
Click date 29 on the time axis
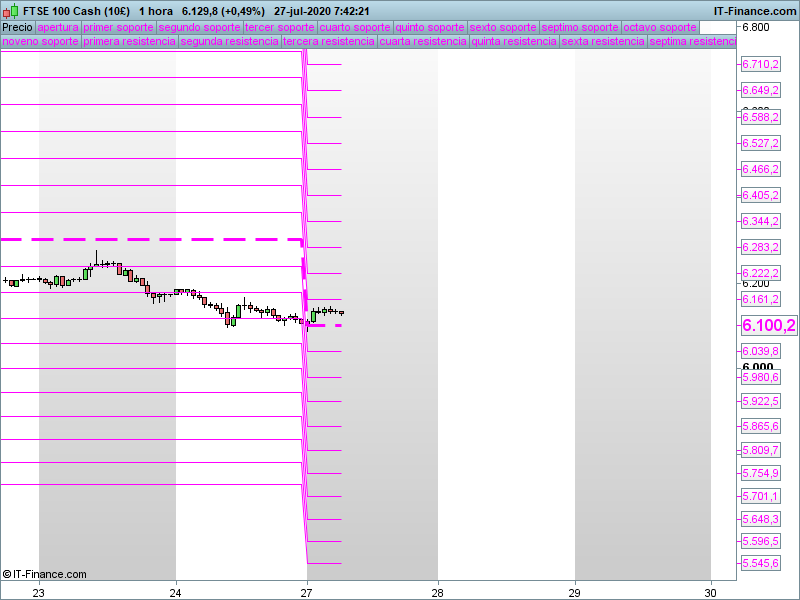tap(574, 593)
